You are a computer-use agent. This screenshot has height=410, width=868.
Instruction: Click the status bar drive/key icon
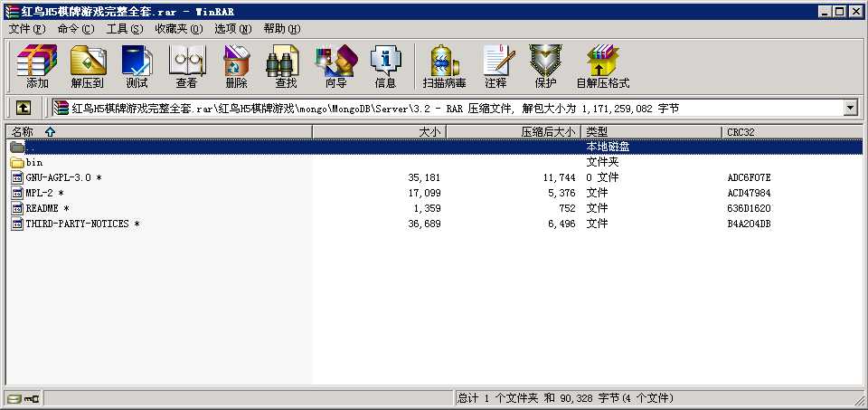[x=23, y=398]
